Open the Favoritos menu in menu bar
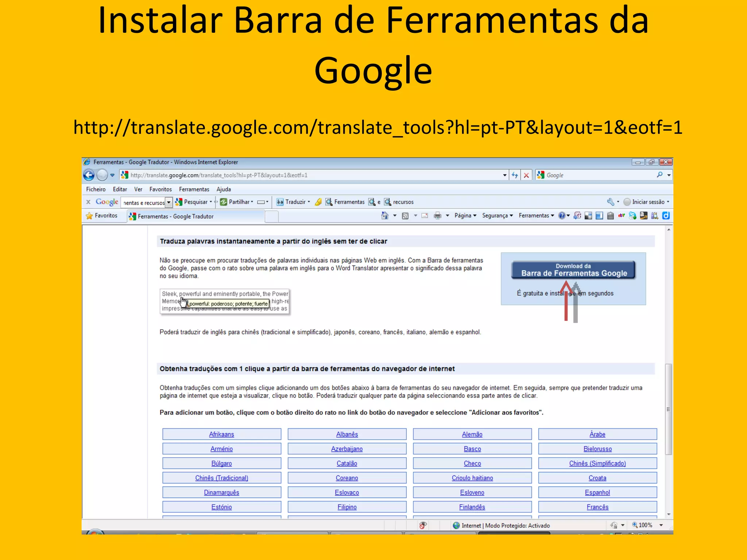 [160, 189]
